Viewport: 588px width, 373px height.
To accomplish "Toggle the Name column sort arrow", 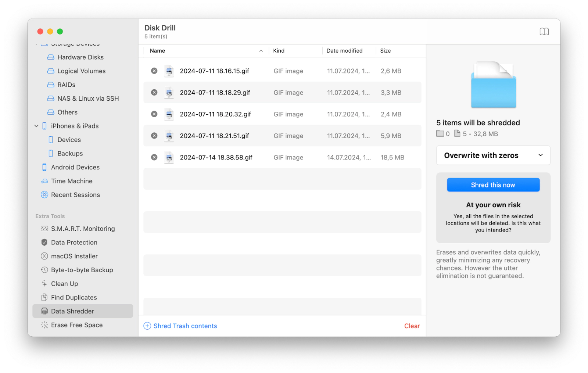I will pos(261,51).
